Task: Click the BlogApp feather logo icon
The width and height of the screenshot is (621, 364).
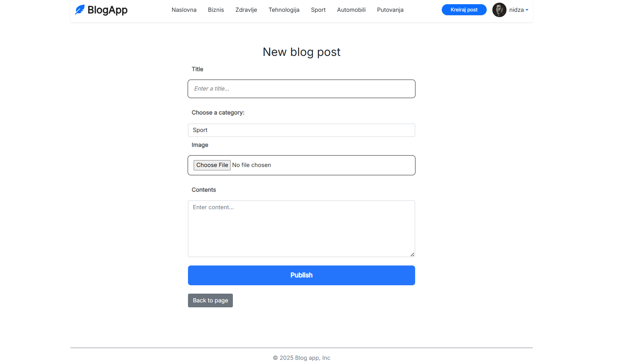Action: click(x=80, y=10)
